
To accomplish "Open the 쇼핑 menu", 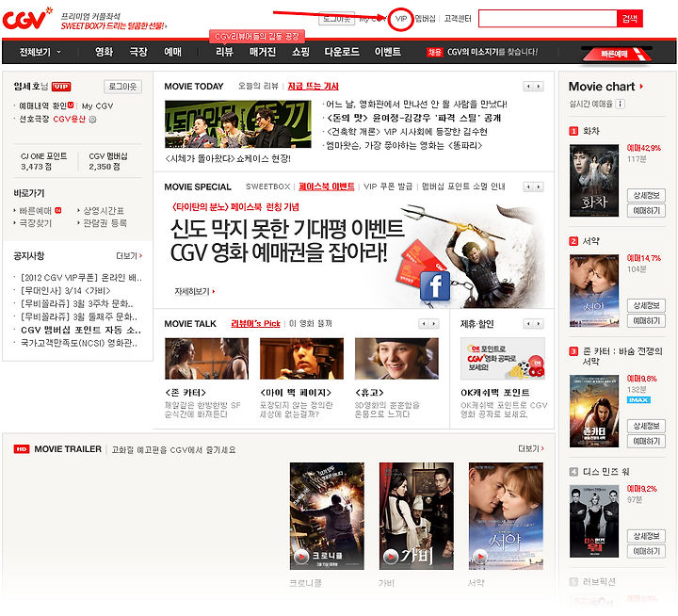I will (x=300, y=52).
